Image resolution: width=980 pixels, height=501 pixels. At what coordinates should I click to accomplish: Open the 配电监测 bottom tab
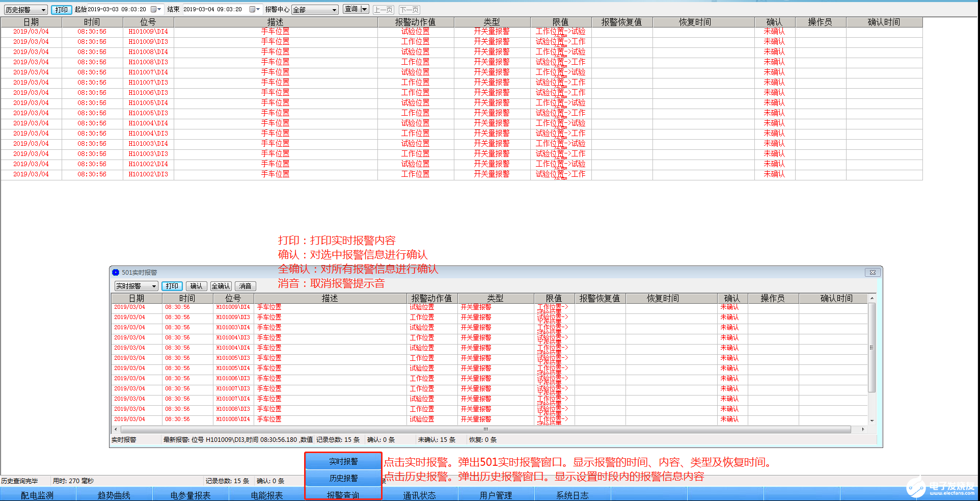point(38,495)
